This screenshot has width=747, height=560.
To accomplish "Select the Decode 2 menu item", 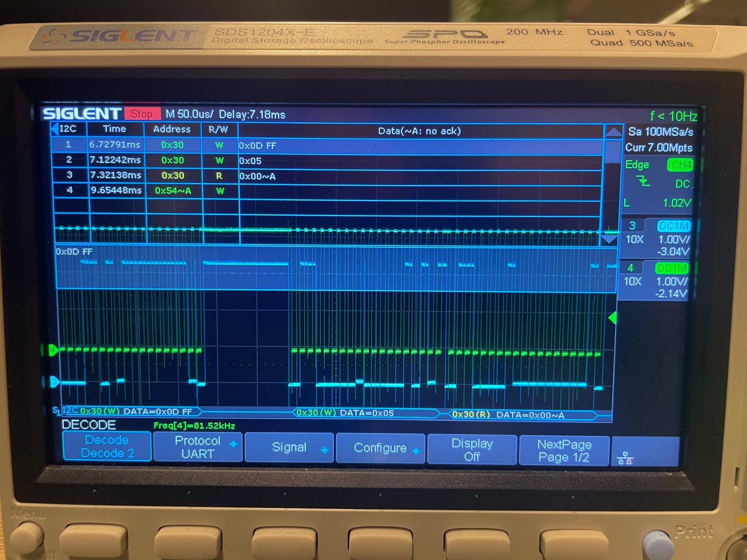I will point(107,447).
